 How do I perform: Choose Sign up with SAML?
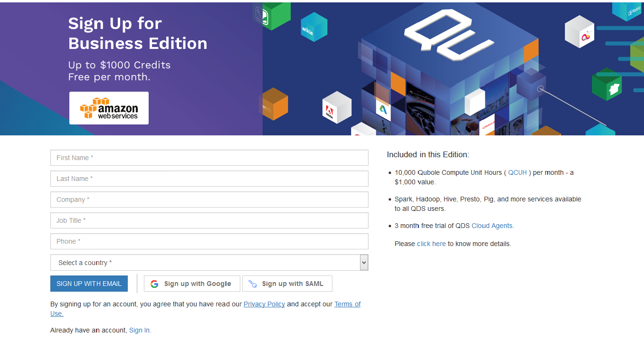click(x=287, y=284)
